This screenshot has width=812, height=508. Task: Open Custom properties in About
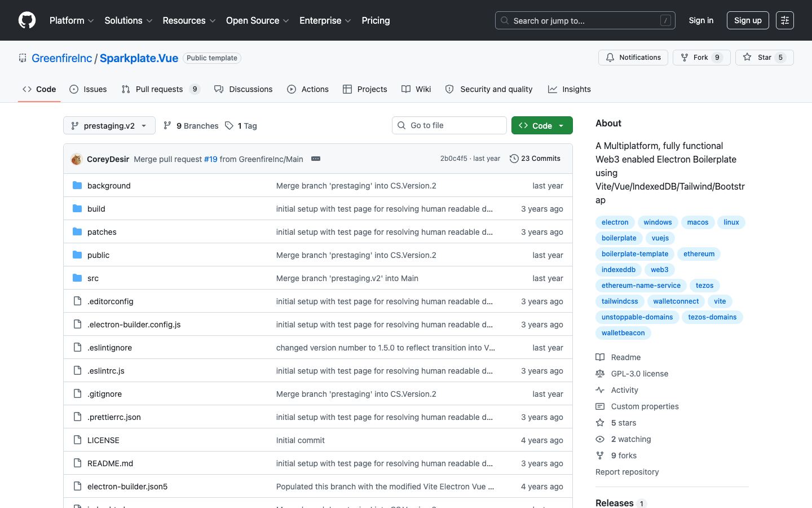(x=637, y=406)
